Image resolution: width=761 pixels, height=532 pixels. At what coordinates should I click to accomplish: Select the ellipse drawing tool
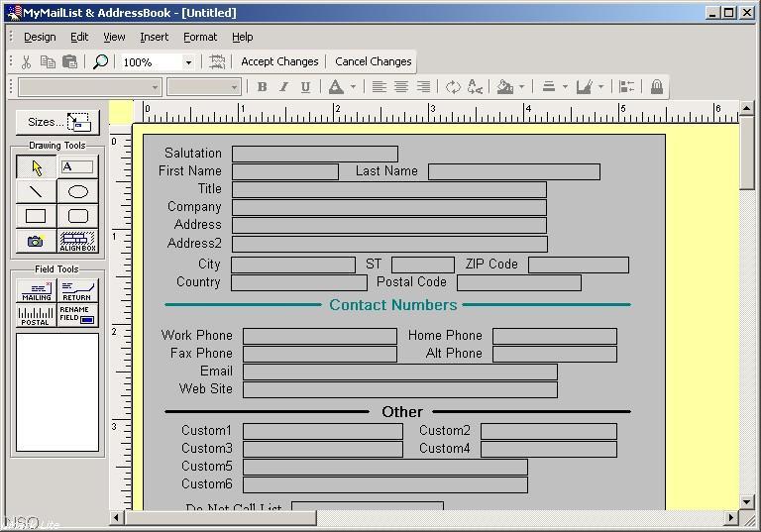pyautogui.click(x=77, y=191)
